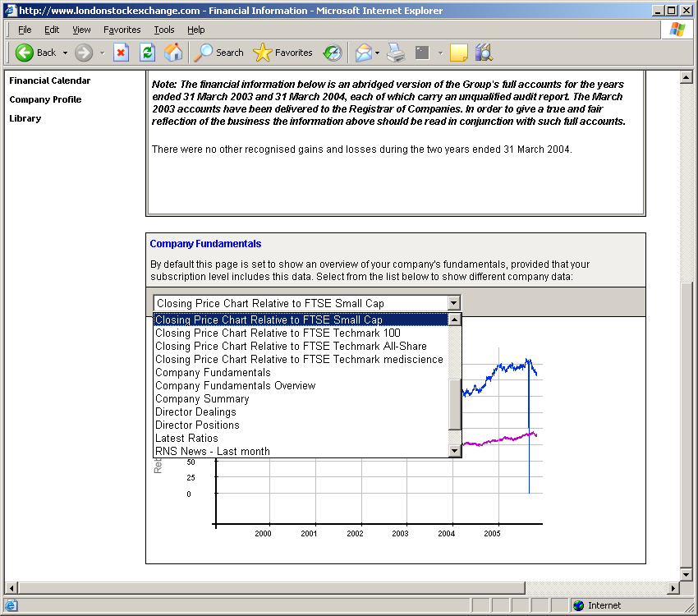
Task: Open the Favorites star button
Action: pyautogui.click(x=282, y=53)
